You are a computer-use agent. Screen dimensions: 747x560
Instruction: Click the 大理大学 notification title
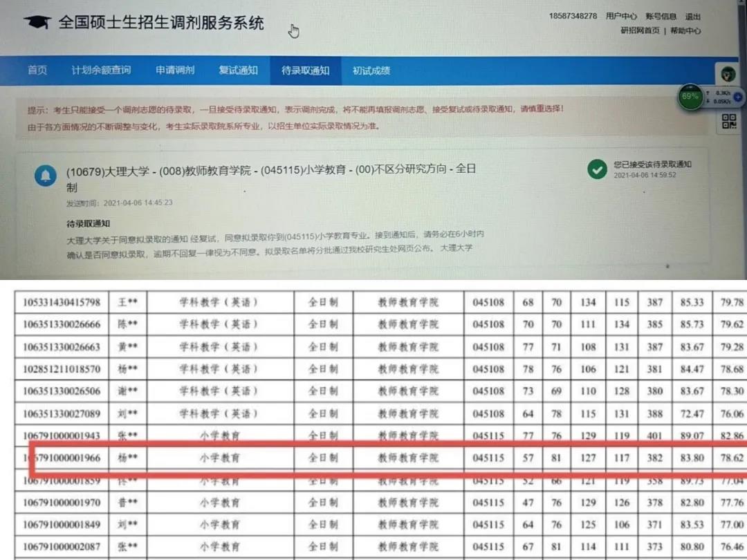coord(271,170)
